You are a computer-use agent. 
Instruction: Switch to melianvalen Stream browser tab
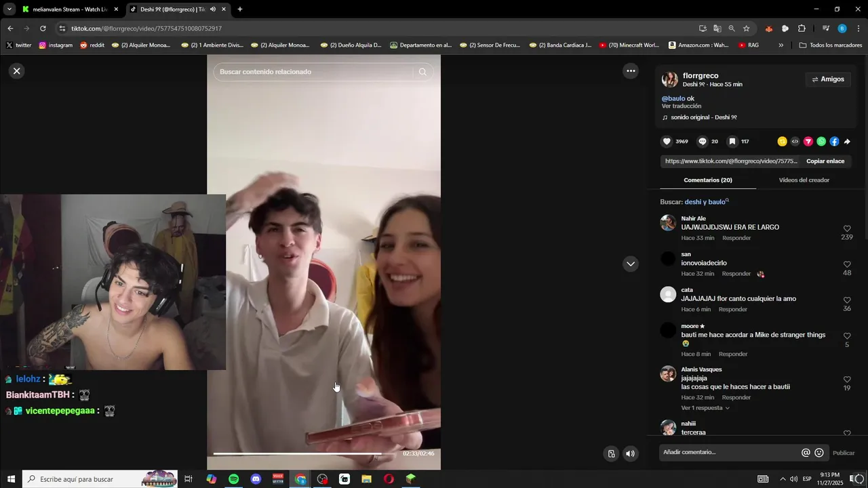[70, 9]
